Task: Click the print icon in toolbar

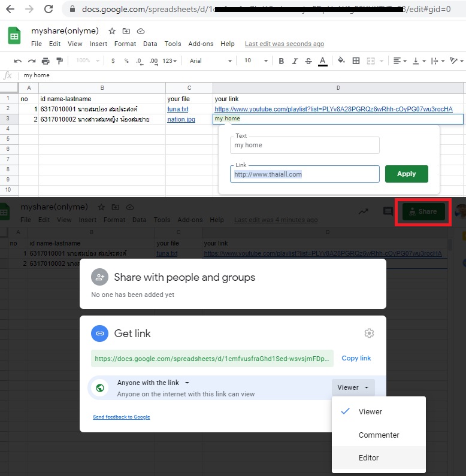Action: (x=46, y=60)
